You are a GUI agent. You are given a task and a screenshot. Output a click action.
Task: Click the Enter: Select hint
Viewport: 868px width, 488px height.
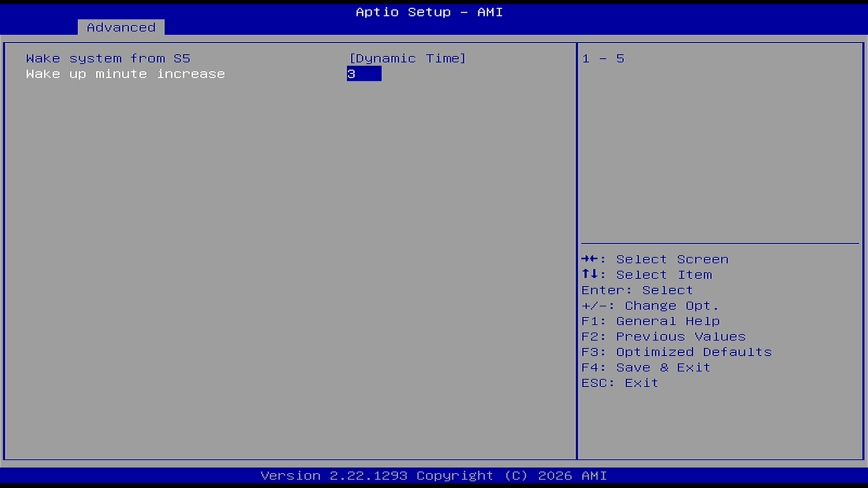tap(637, 290)
